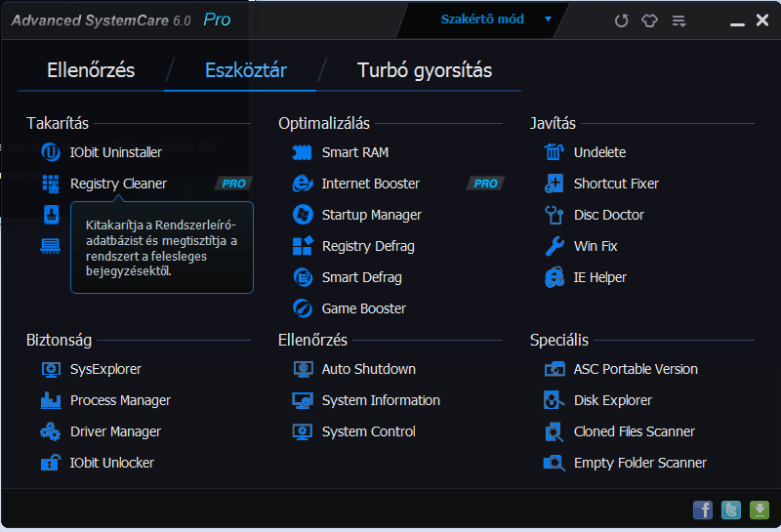Click the Startup Manager Windows-logo icon
Viewport: 781px width, 532px height.
[303, 215]
